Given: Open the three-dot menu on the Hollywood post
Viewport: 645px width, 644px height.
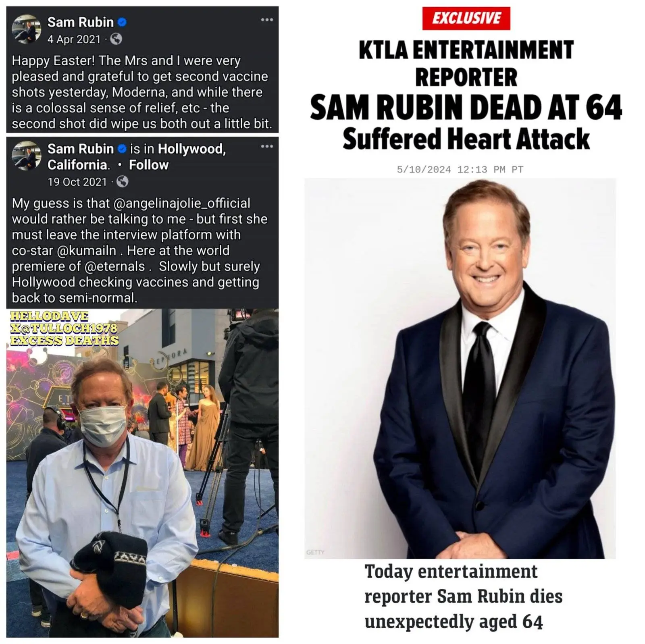Looking at the screenshot, I should (x=267, y=146).
